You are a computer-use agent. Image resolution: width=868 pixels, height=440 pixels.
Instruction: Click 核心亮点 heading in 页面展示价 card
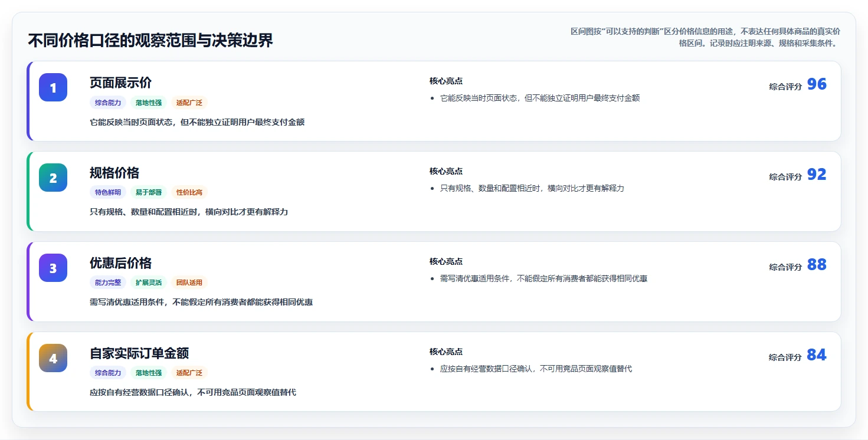tap(446, 81)
